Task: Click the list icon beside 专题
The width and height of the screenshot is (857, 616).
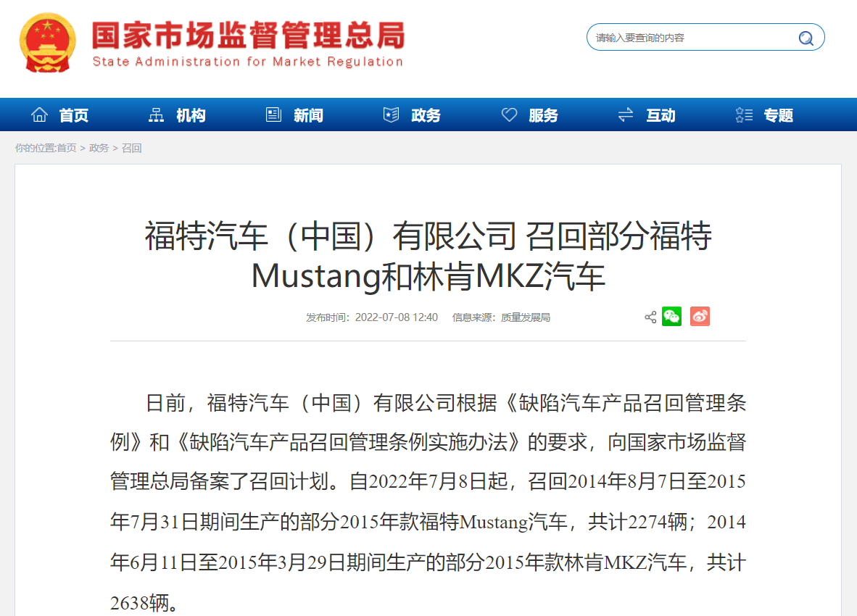Action: click(744, 115)
